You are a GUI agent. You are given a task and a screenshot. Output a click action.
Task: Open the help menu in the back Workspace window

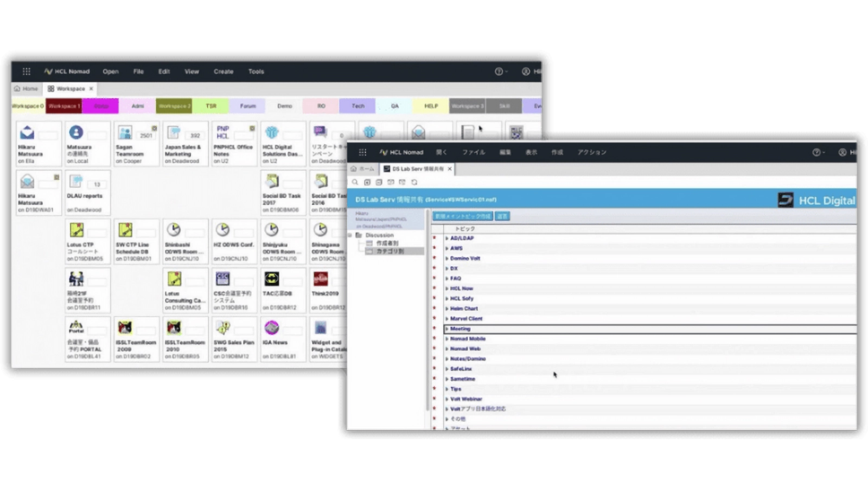click(x=501, y=72)
